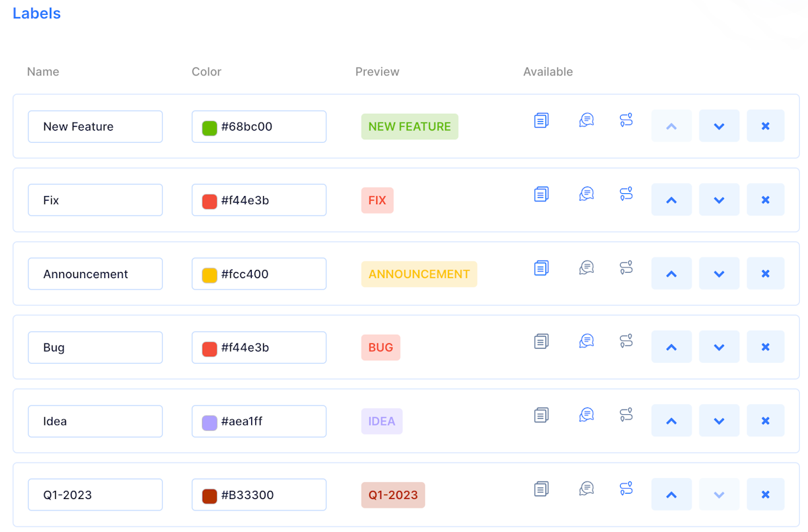Click the #68bc00 color hex field
The width and height of the screenshot is (808, 532).
click(x=259, y=127)
